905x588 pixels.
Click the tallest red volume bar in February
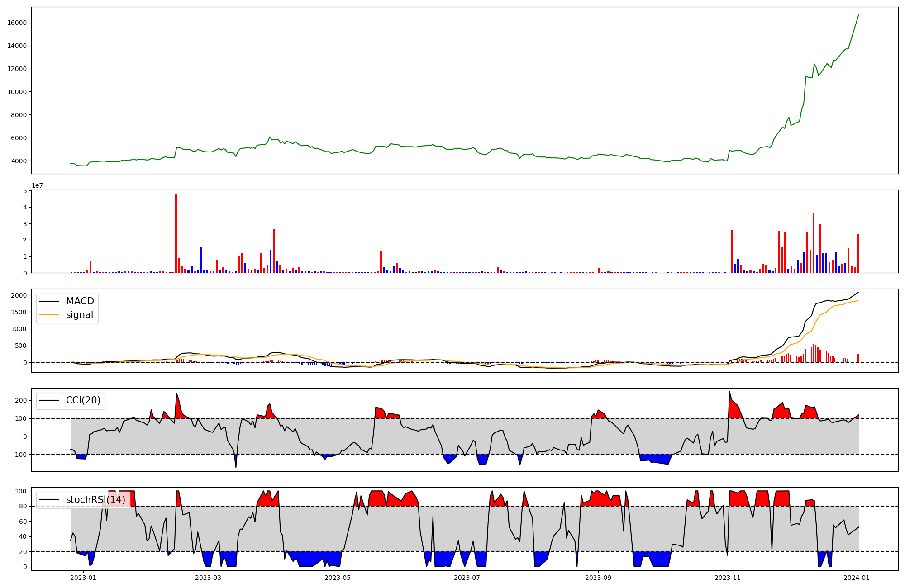(176, 233)
